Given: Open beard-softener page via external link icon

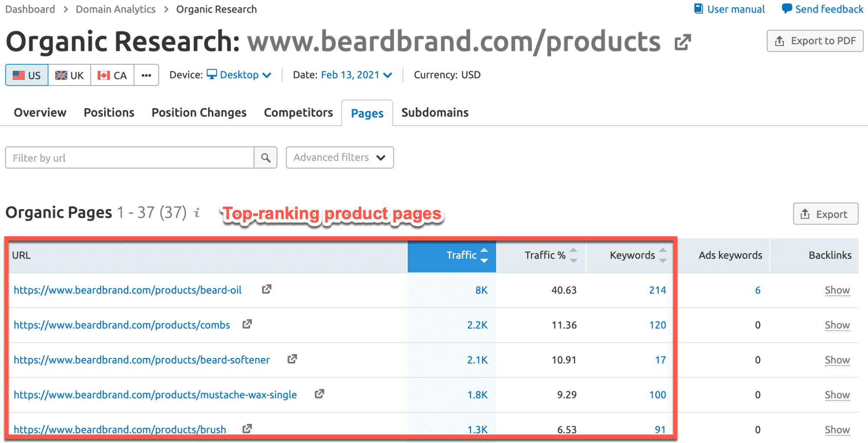Looking at the screenshot, I should [x=292, y=359].
